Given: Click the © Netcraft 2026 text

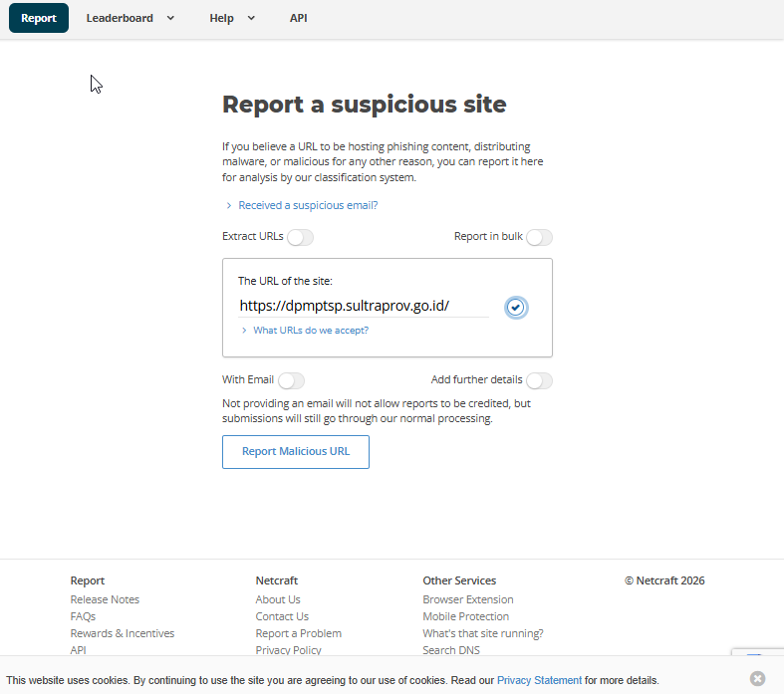Looking at the screenshot, I should click(664, 580).
